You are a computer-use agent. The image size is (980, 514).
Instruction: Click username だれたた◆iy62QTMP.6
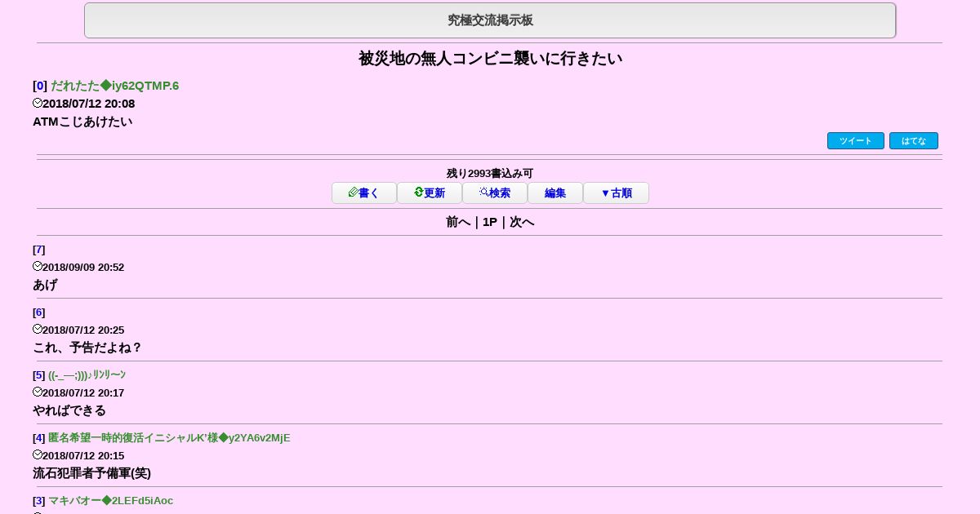coord(114,86)
